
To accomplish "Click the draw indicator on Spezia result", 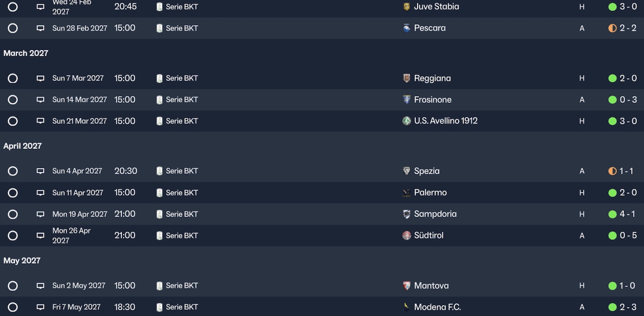I will tap(613, 171).
